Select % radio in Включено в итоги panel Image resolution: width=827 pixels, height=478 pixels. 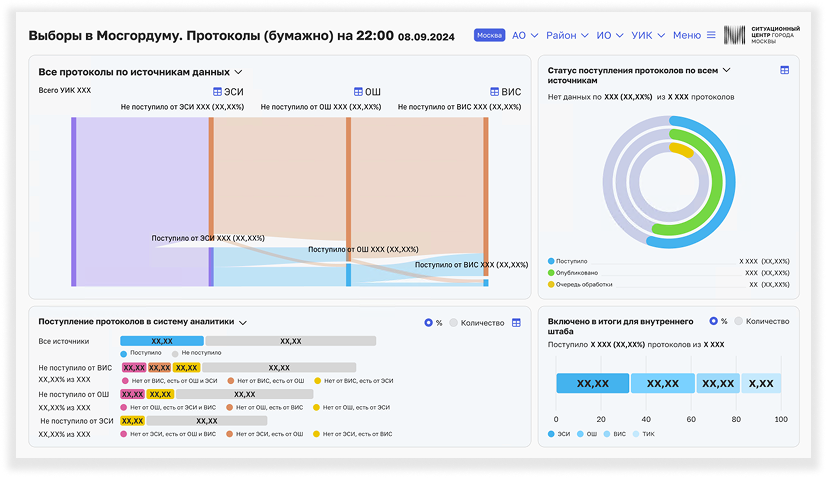tap(714, 321)
